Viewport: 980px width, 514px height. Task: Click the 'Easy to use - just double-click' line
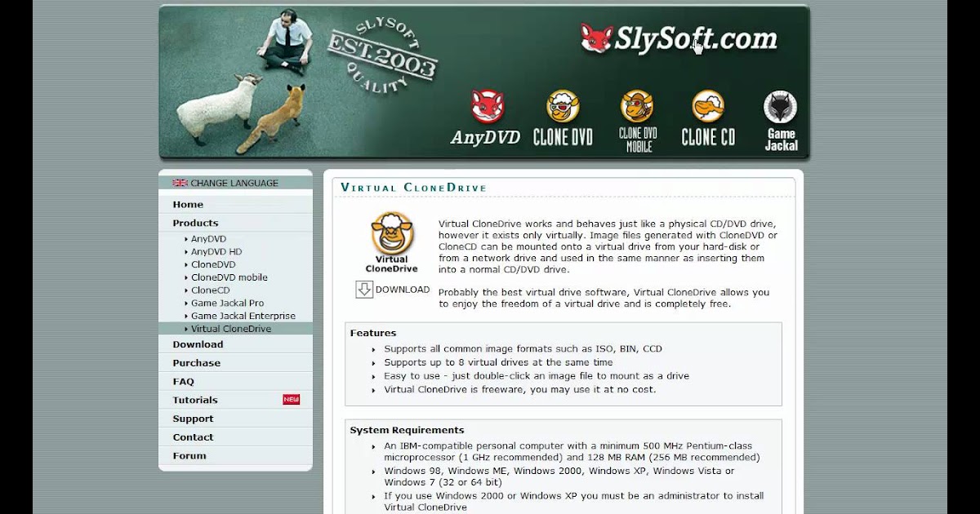(x=537, y=376)
